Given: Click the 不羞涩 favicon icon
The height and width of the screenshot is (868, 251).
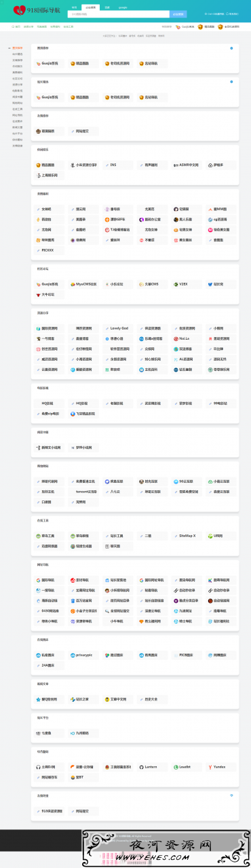Looking at the screenshot, I should pyautogui.click(x=141, y=239).
